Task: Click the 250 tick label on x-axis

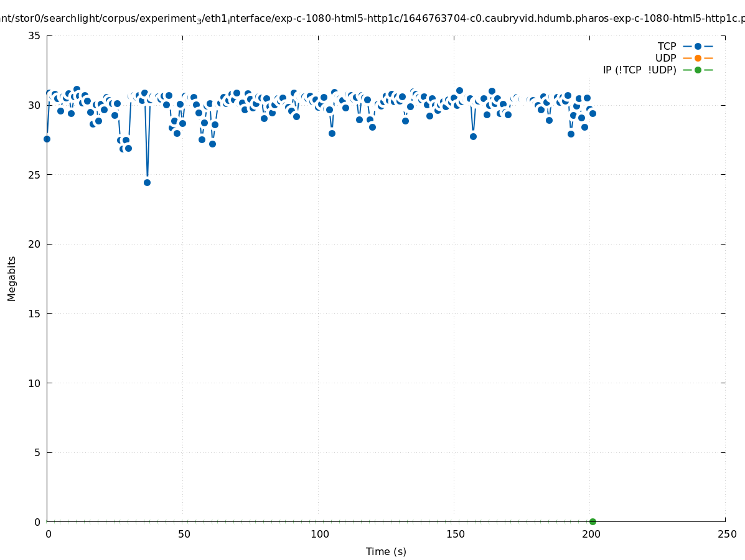Action: [x=726, y=534]
